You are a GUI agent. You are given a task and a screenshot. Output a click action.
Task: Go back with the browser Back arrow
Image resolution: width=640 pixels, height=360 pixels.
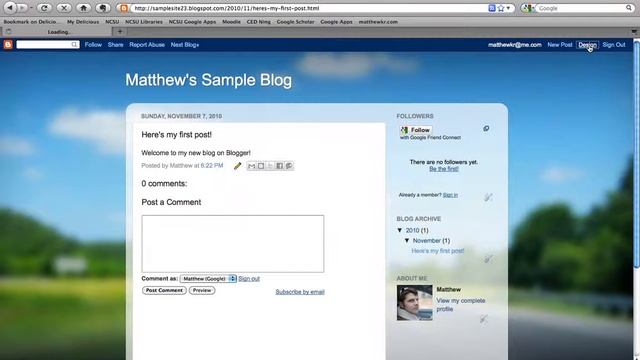point(10,8)
